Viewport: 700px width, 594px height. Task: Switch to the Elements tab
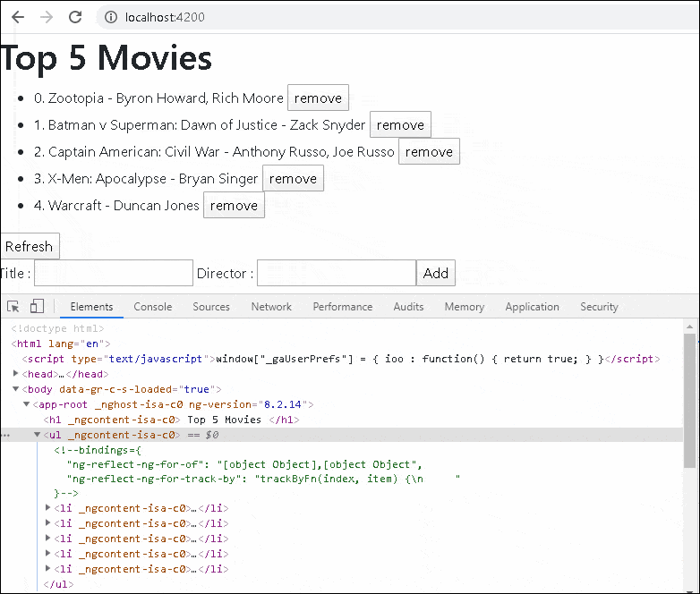pyautogui.click(x=91, y=307)
